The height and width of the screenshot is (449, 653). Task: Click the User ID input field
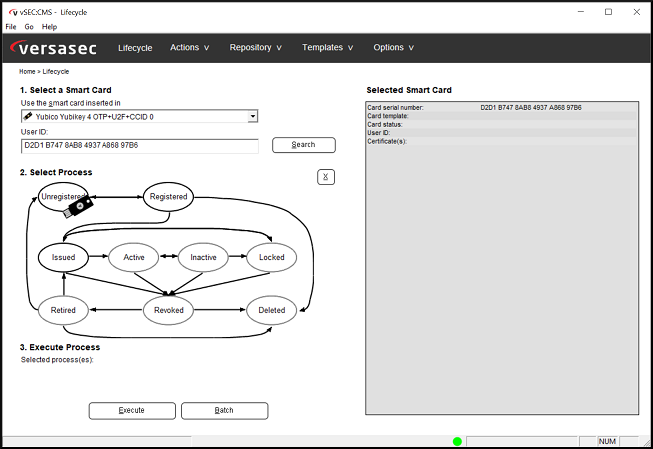pos(139,145)
